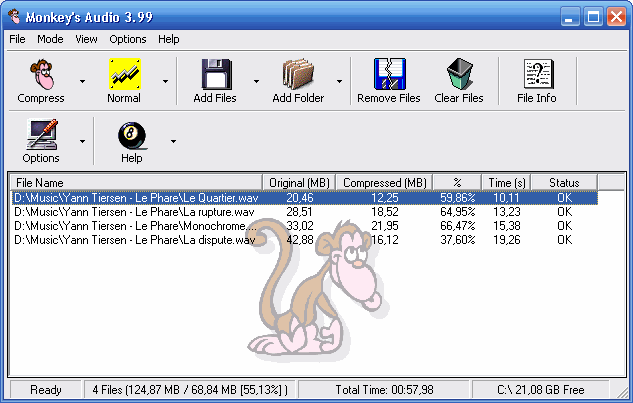Click the Help 8-ball icon
The width and height of the screenshot is (633, 403).
click(132, 135)
